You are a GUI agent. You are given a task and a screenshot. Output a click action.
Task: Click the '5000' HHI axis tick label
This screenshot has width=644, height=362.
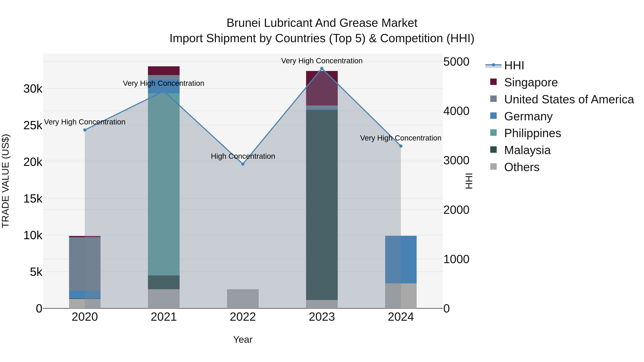(456, 62)
